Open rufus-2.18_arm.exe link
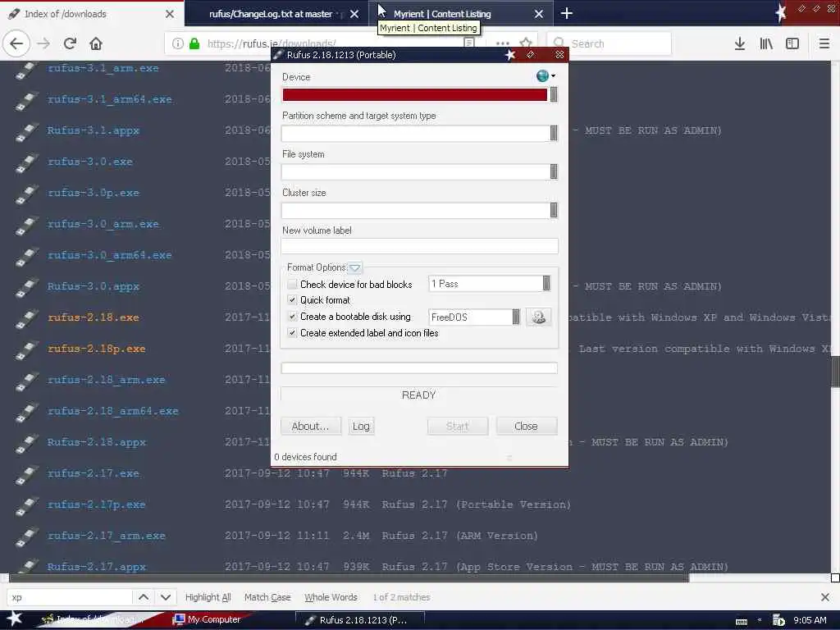Image resolution: width=840 pixels, height=630 pixels. pos(106,380)
